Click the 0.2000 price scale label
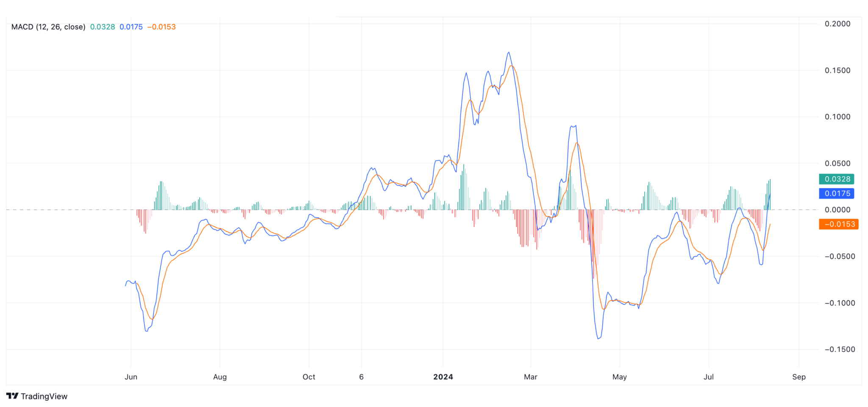 tap(837, 24)
